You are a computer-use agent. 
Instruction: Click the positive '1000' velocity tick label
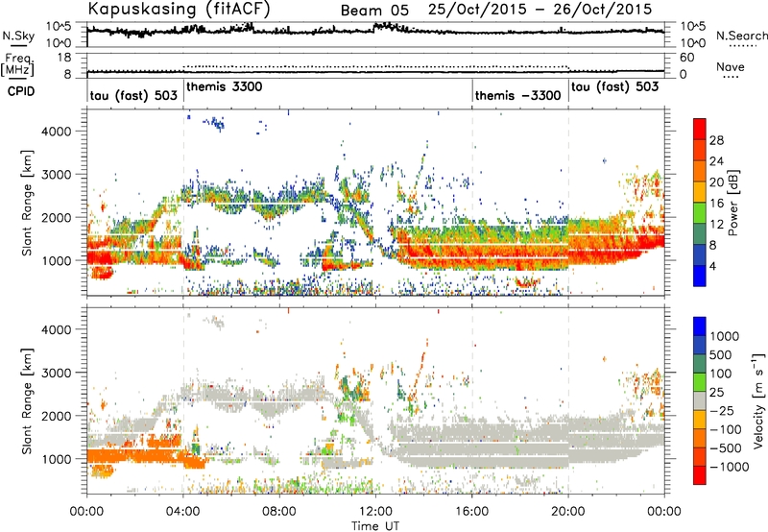click(x=725, y=336)
